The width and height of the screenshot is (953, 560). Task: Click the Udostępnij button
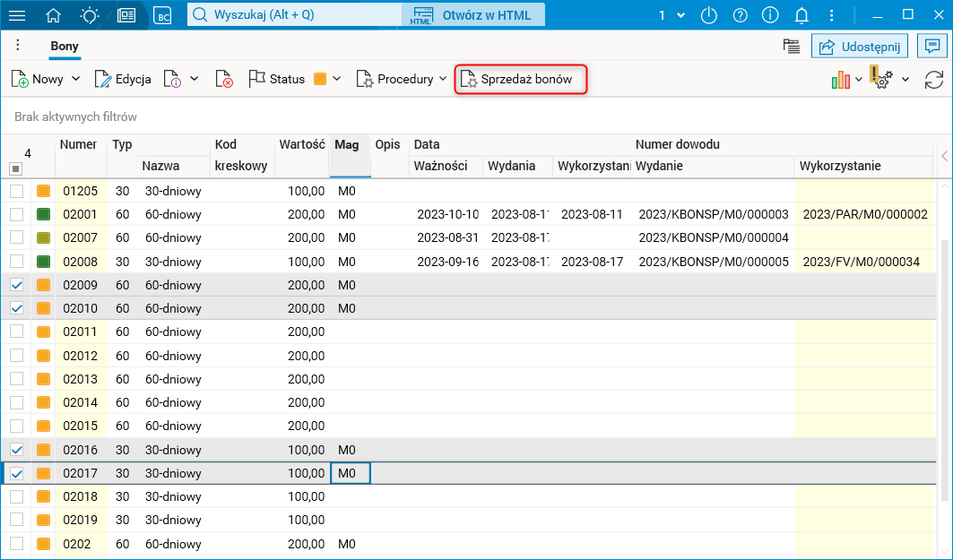coord(860,46)
